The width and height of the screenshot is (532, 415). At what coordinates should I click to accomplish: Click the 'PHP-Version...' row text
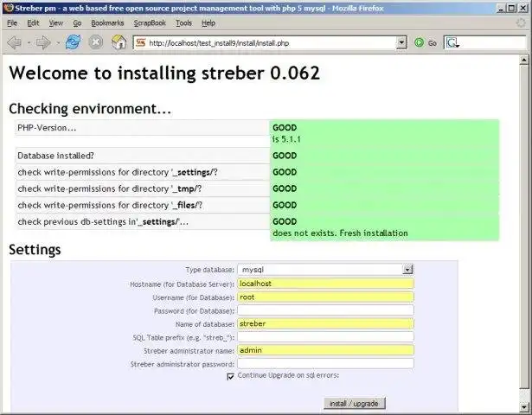(x=47, y=128)
